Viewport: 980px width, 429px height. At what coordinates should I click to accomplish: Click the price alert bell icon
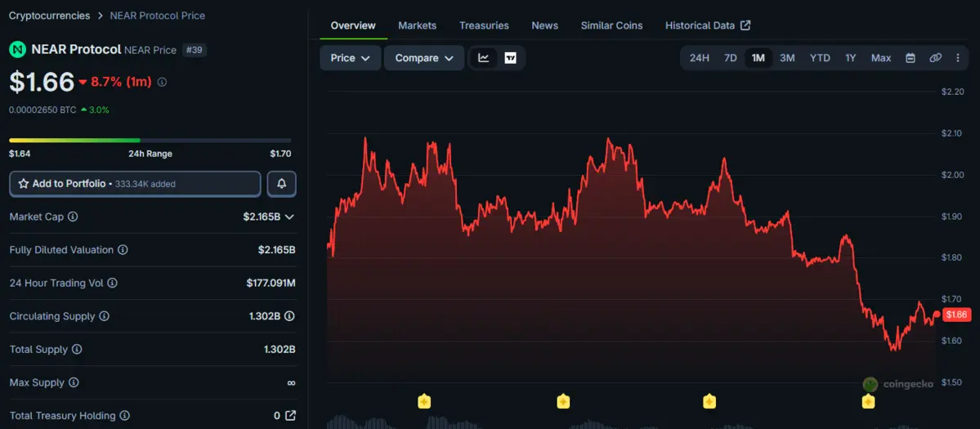pos(282,184)
